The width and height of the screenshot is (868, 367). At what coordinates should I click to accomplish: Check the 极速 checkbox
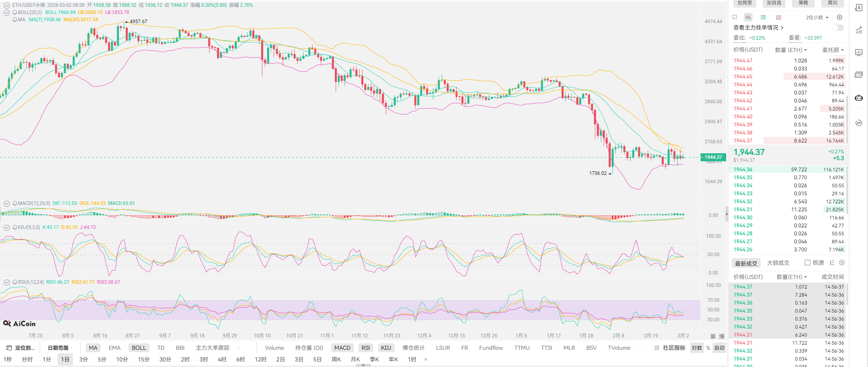coord(808,263)
